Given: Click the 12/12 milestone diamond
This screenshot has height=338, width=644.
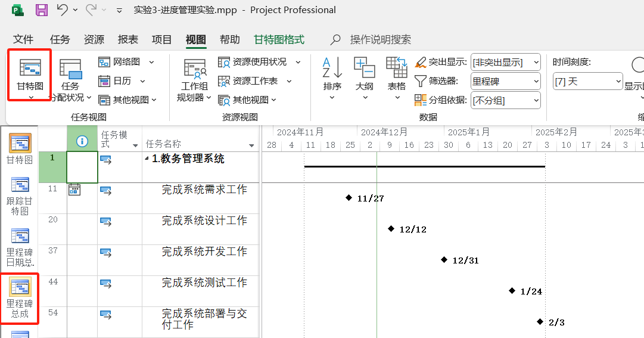Looking at the screenshot, I should (391, 229).
